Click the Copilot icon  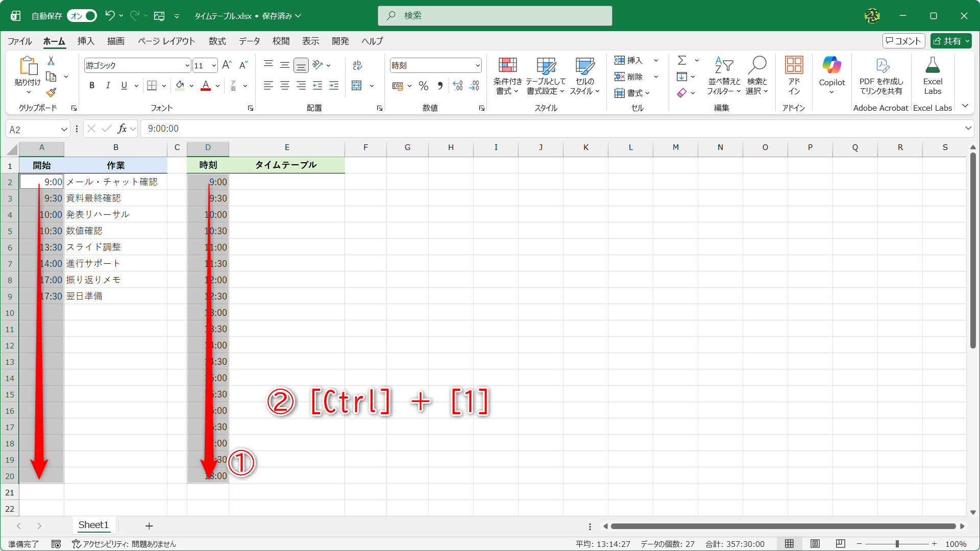pyautogui.click(x=831, y=76)
